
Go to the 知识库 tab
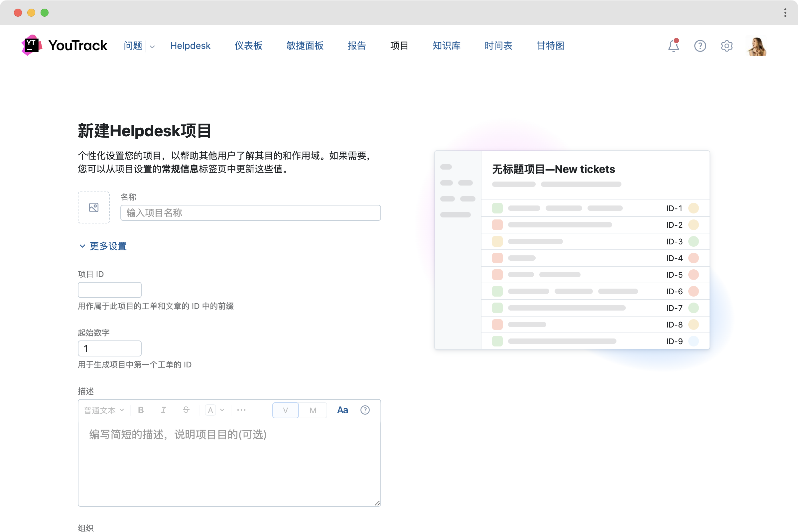pos(446,46)
